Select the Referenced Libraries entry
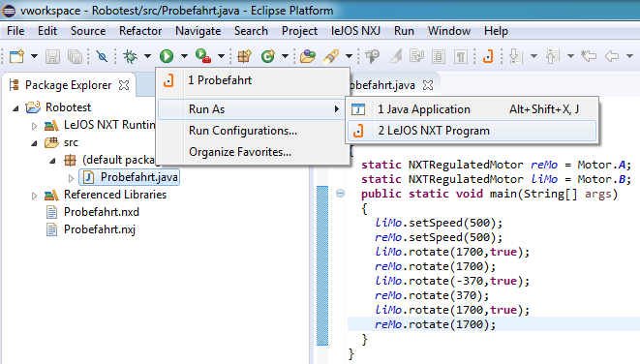The image size is (640, 364). click(x=115, y=195)
